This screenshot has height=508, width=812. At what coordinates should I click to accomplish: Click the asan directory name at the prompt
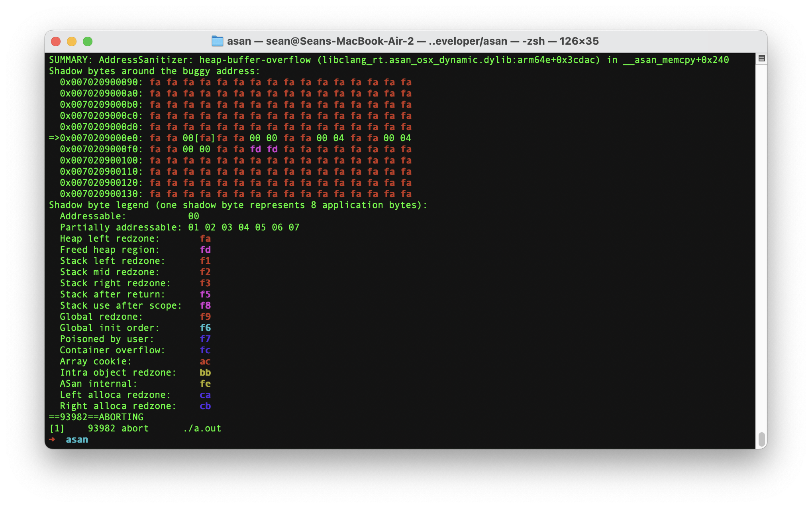[x=77, y=439]
